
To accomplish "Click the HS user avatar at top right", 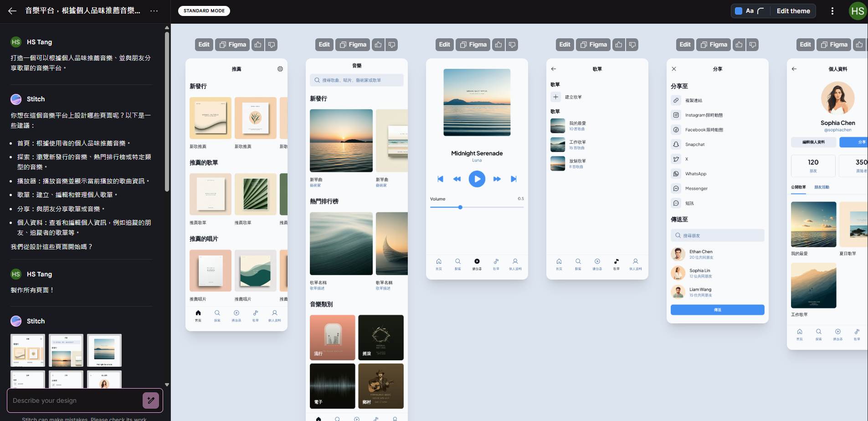I will 857,11.
